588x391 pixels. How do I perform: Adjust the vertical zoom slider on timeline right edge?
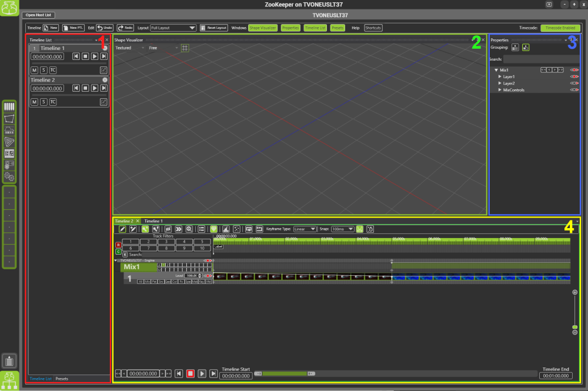click(x=574, y=327)
